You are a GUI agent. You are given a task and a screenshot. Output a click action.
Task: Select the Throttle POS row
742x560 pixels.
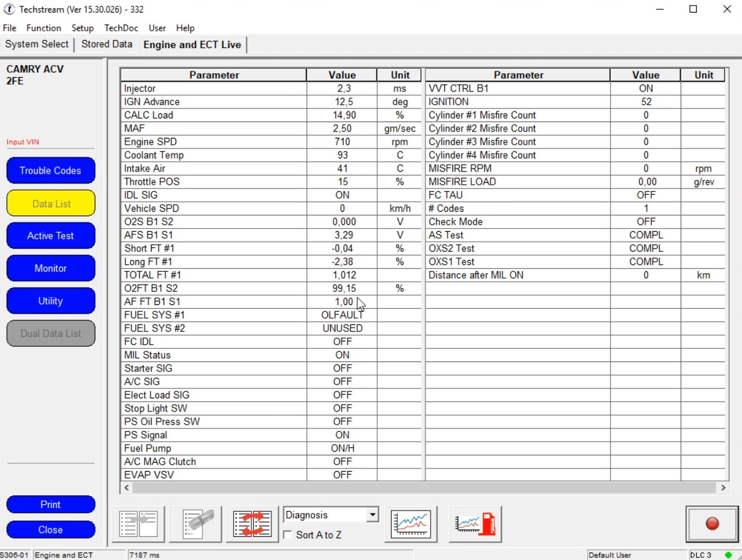point(271,182)
